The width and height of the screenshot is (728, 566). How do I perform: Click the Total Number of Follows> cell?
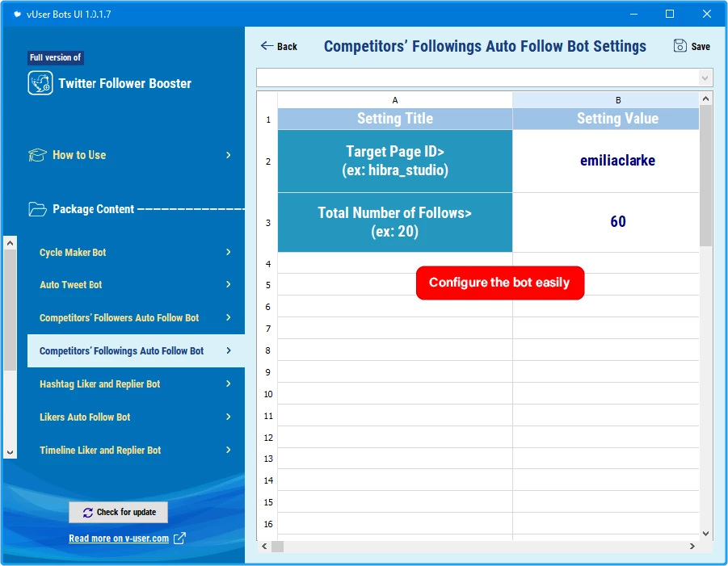point(394,222)
